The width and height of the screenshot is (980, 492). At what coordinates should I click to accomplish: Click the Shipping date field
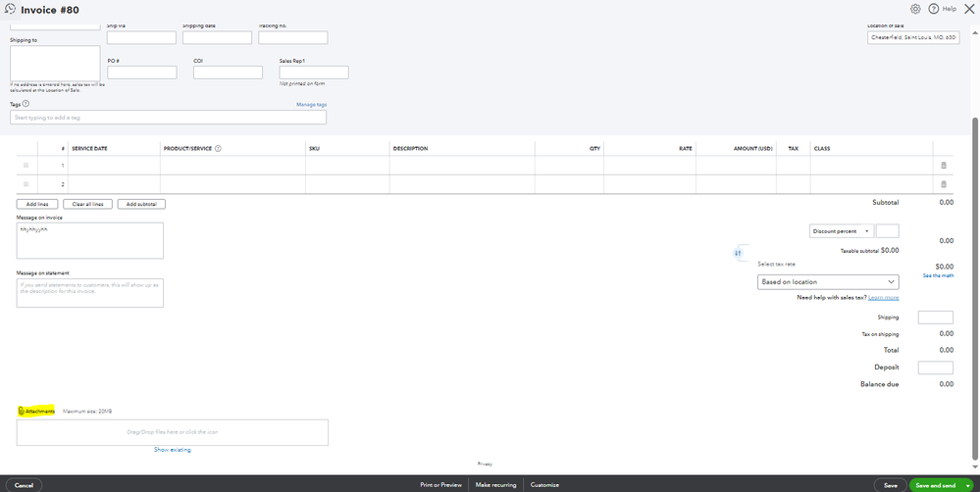coord(217,37)
